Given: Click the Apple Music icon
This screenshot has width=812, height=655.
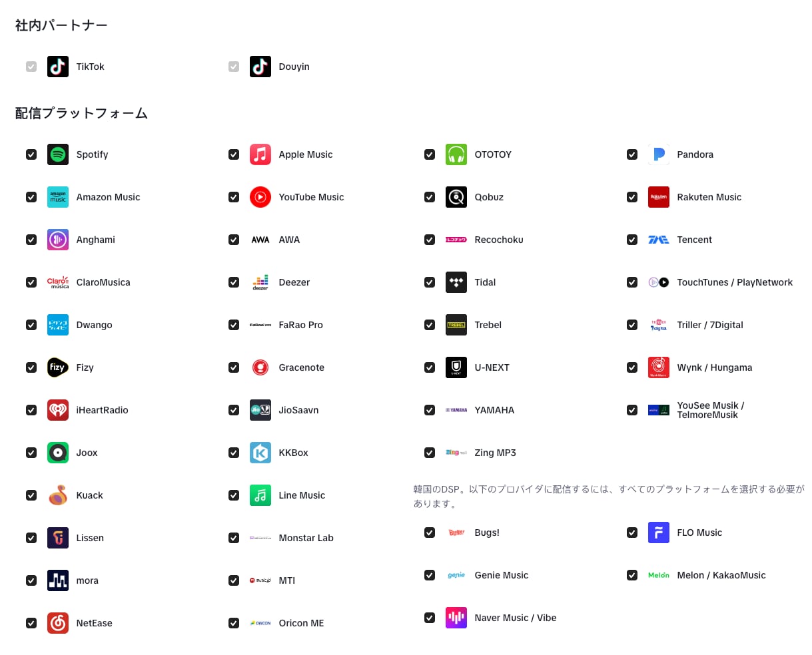Looking at the screenshot, I should 260,154.
